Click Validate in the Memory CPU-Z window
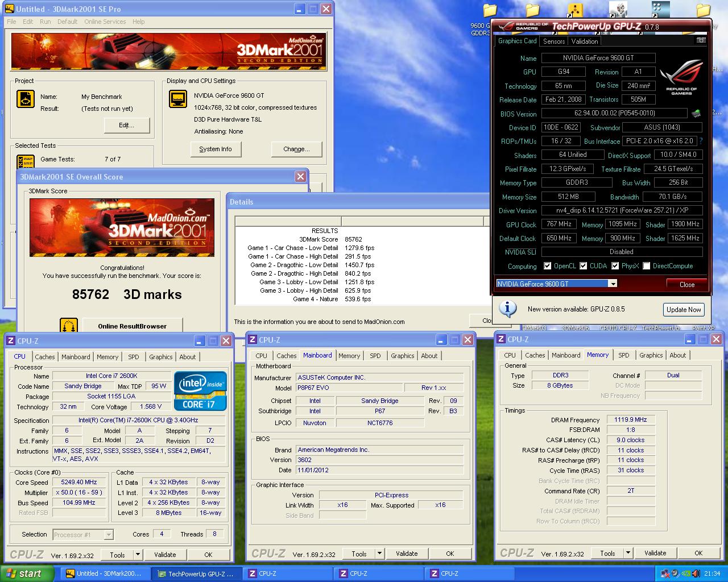Image resolution: width=728 pixels, height=582 pixels. (x=655, y=553)
